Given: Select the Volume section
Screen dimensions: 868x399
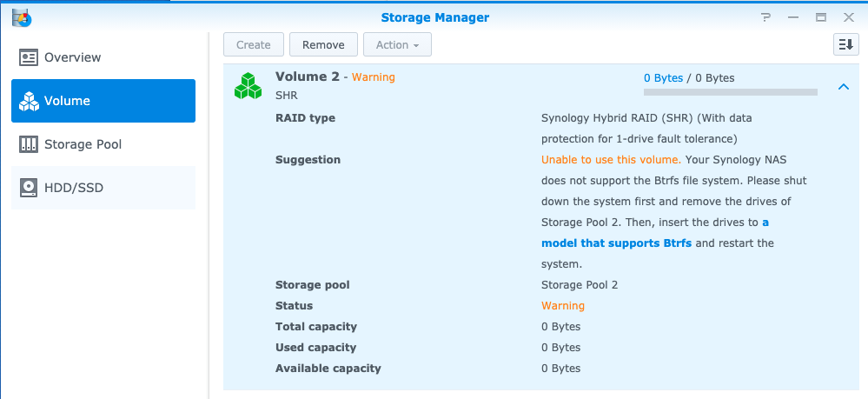Looking at the screenshot, I should point(103,101).
